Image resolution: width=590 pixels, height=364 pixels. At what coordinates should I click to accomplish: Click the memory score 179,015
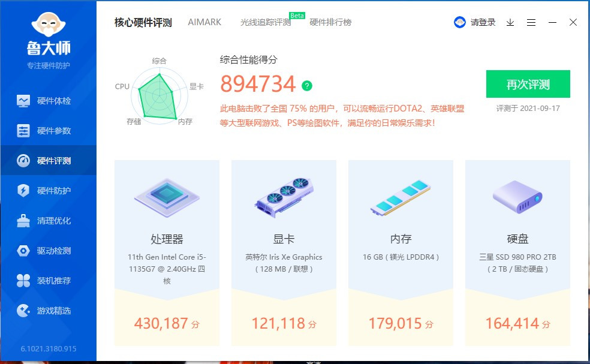click(x=395, y=323)
